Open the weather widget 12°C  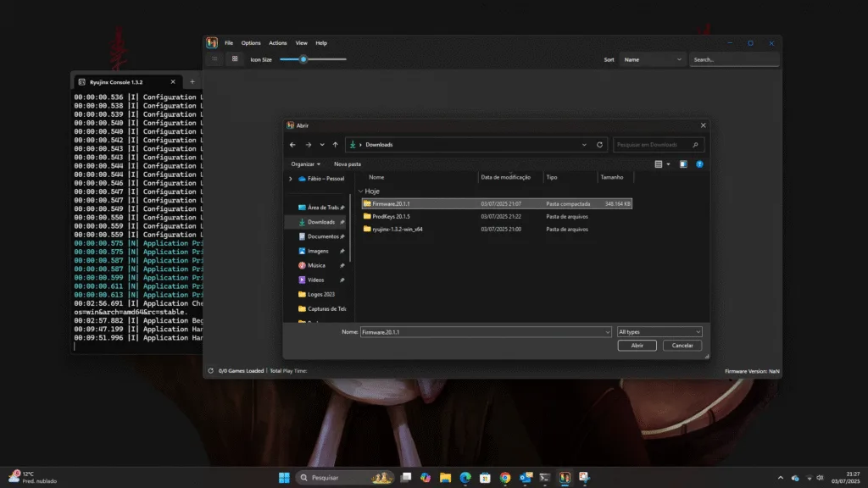(33, 478)
